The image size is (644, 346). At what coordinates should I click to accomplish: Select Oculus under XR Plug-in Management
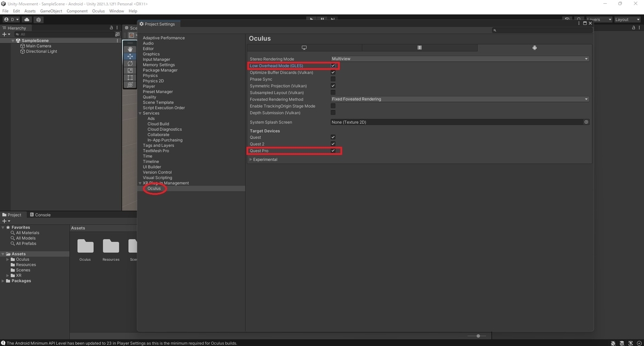(154, 189)
